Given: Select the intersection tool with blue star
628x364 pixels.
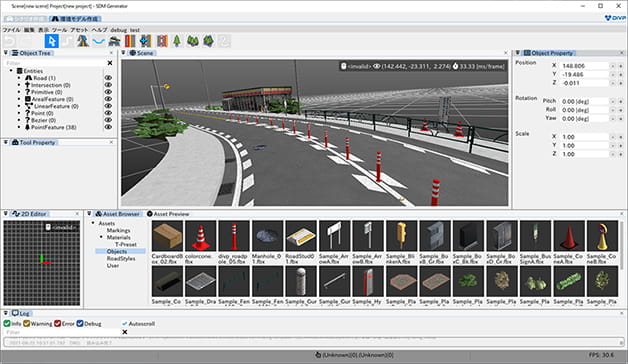Looking at the screenshot, I should [145, 41].
